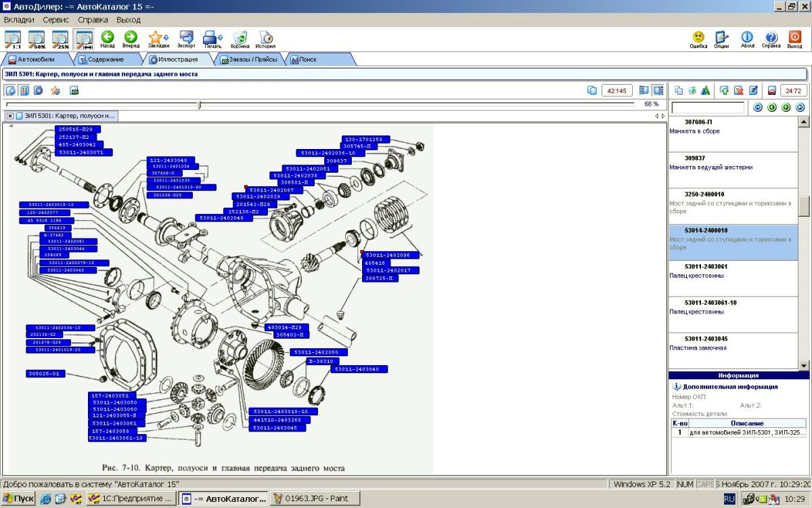This screenshot has width=812, height=508.
Task: Go to previous record green button
Action: tap(772, 107)
